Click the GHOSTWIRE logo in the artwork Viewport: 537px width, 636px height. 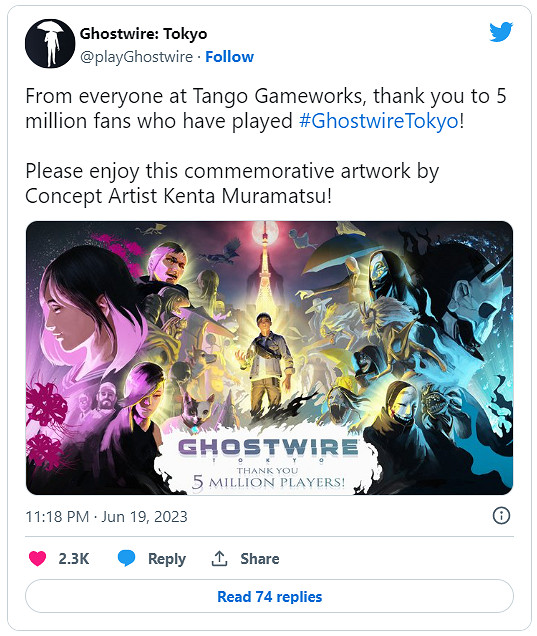pyautogui.click(x=268, y=447)
